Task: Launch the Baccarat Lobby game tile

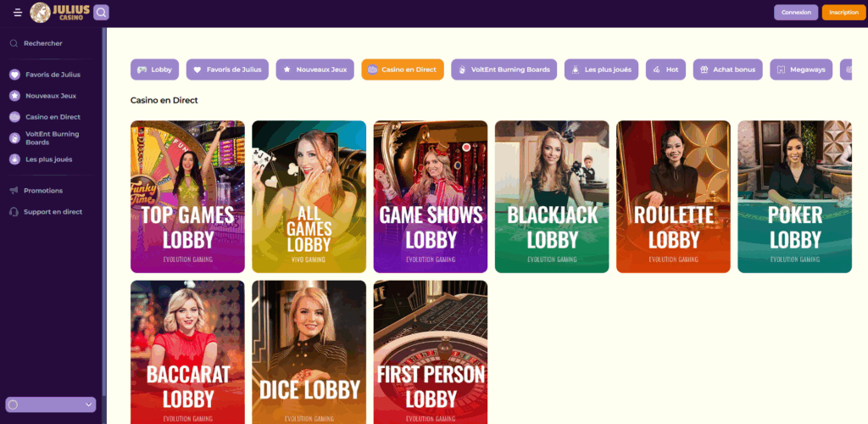Action: point(187,352)
